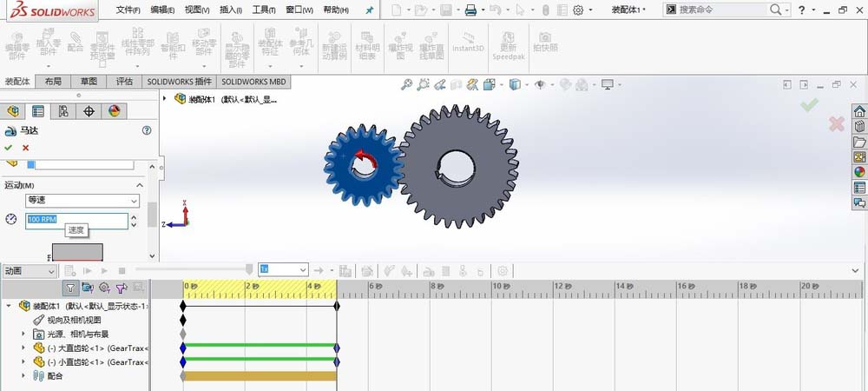Pin the menu bar with pushpin
The height and width of the screenshot is (391, 868).
(x=369, y=10)
